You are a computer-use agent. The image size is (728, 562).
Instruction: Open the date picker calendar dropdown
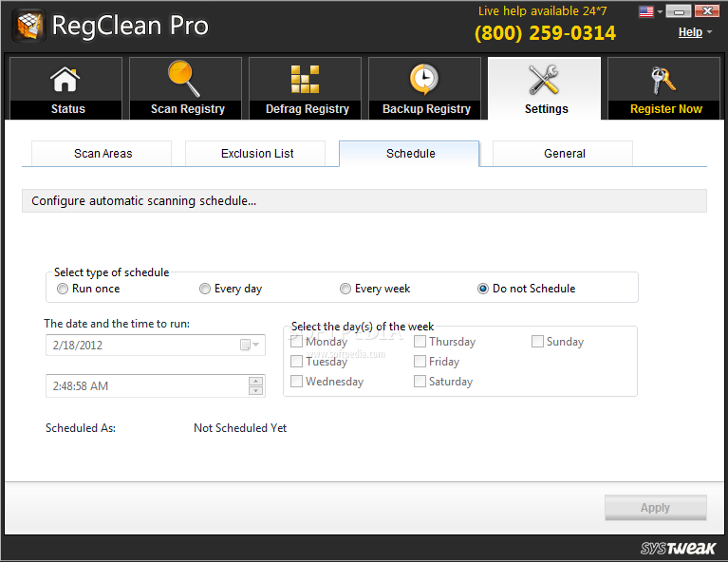(250, 345)
